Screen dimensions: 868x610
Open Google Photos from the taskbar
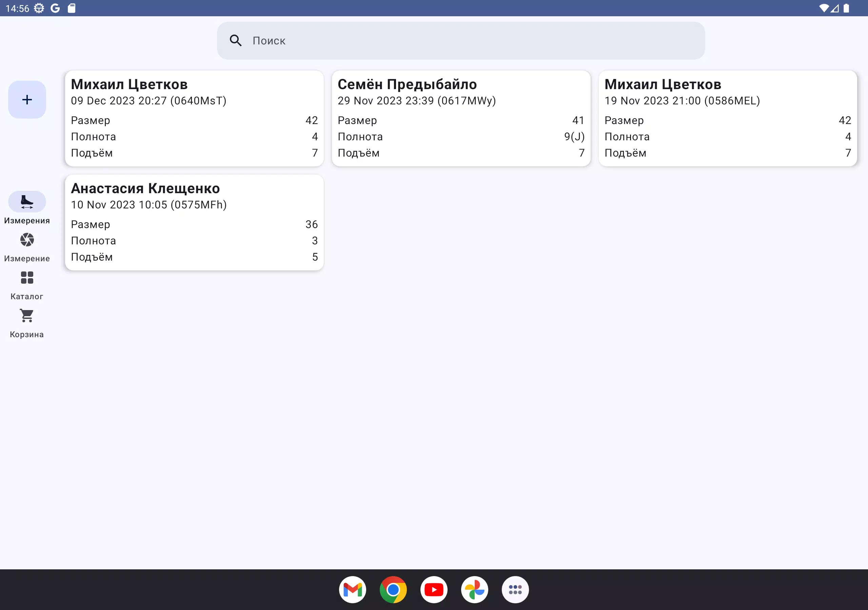(475, 590)
